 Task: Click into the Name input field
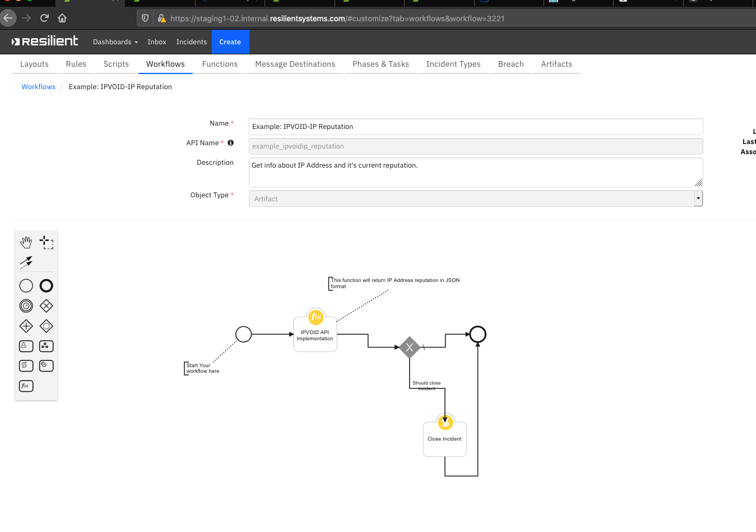476,127
